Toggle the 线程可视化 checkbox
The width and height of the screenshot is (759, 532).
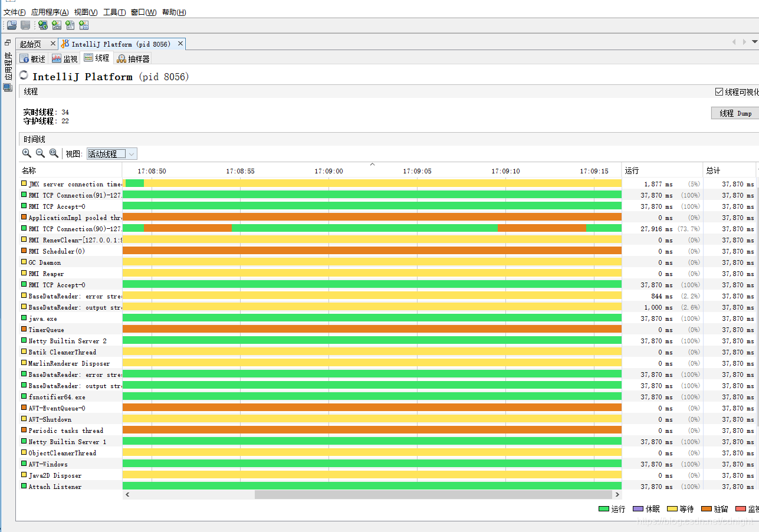pyautogui.click(x=718, y=92)
